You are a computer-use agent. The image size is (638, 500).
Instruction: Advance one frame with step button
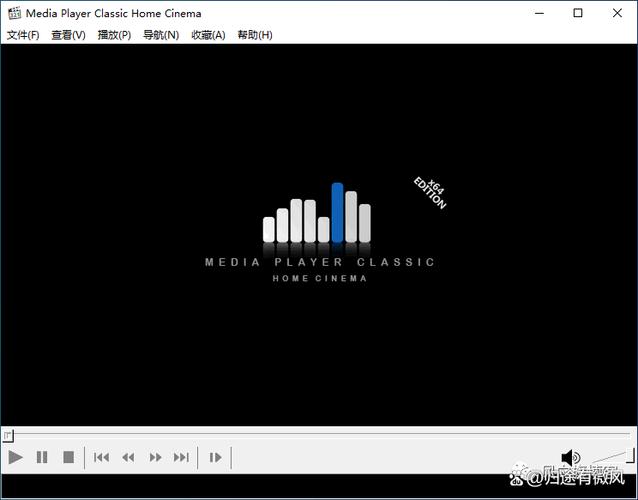[x=215, y=458]
